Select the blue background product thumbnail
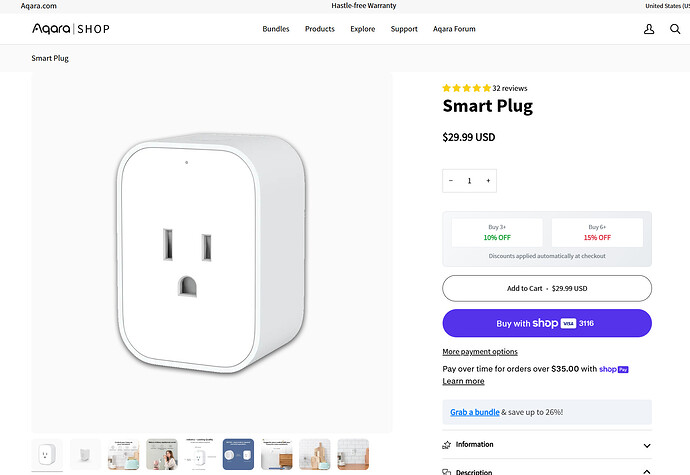Image resolution: width=690 pixels, height=475 pixels. click(x=238, y=454)
